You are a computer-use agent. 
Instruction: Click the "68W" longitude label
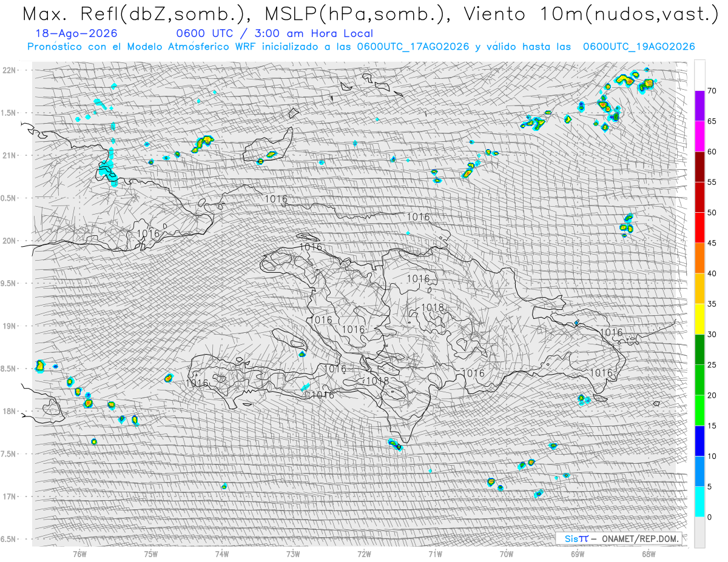coord(648,554)
